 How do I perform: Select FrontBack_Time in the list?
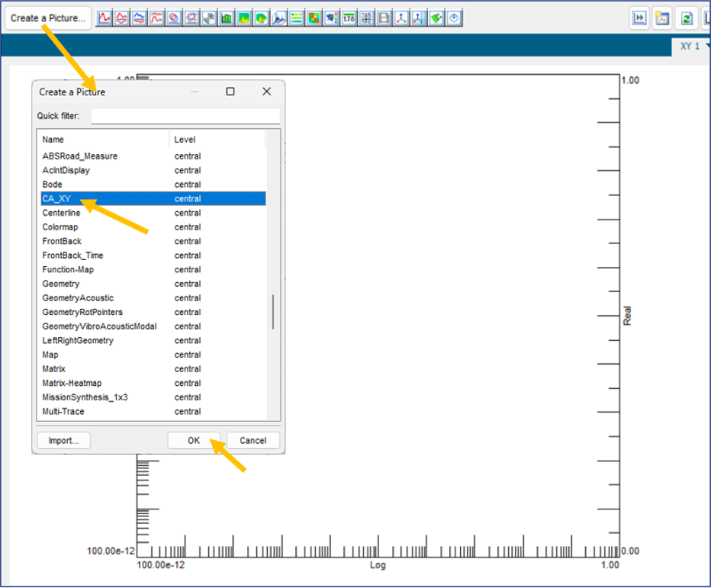153,255
